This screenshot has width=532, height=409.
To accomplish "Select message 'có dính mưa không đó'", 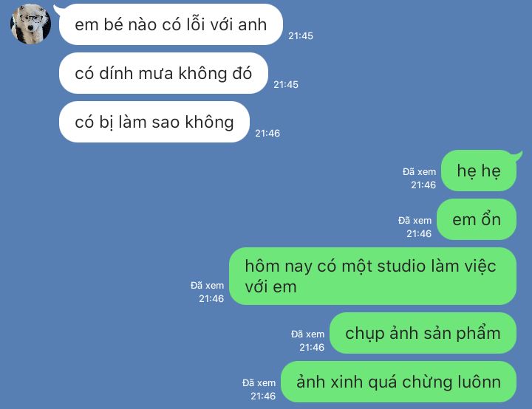I will [x=163, y=73].
